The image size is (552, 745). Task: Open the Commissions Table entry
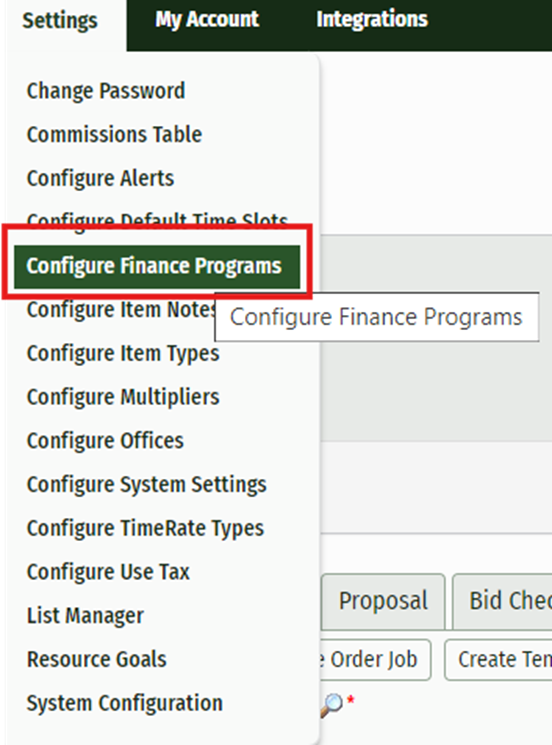(114, 134)
